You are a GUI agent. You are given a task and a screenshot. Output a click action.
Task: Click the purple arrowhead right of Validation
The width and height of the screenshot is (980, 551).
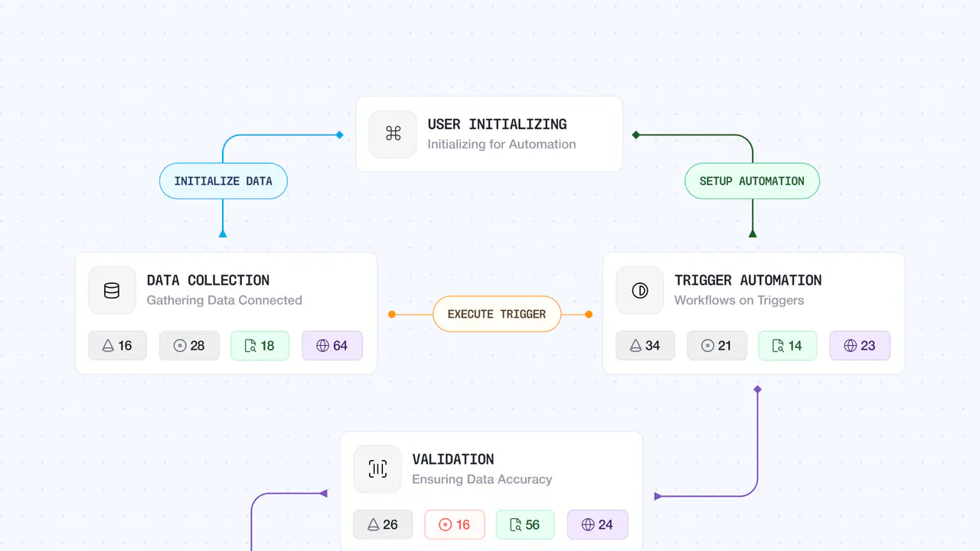tap(658, 496)
